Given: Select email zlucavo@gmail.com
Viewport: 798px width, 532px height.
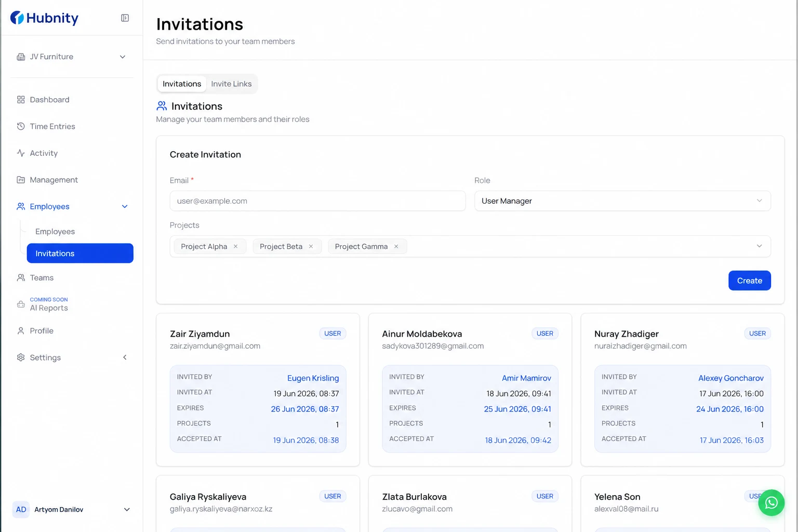Looking at the screenshot, I should click(417, 509).
